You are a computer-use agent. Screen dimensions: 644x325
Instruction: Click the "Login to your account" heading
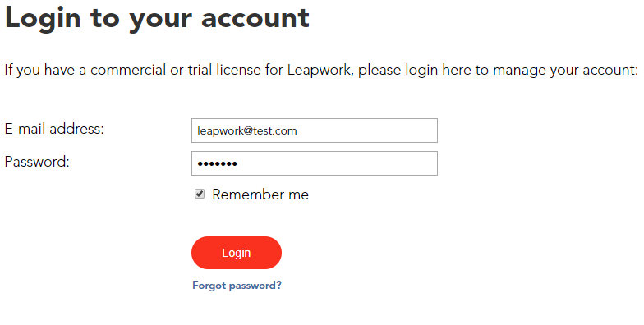pos(158,18)
